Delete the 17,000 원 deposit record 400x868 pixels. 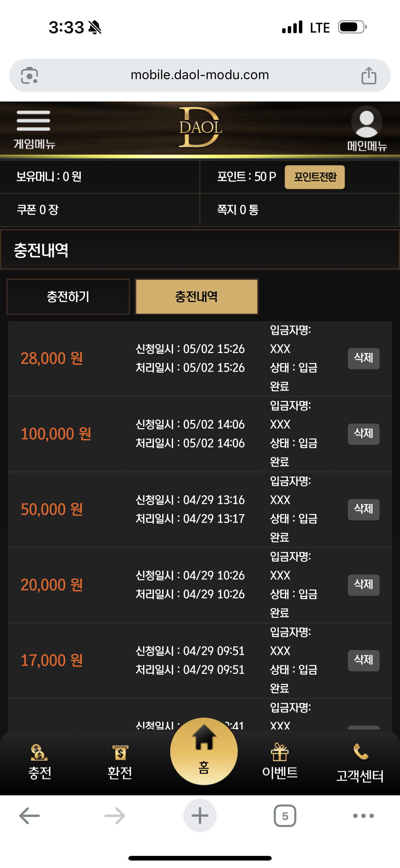click(x=363, y=660)
